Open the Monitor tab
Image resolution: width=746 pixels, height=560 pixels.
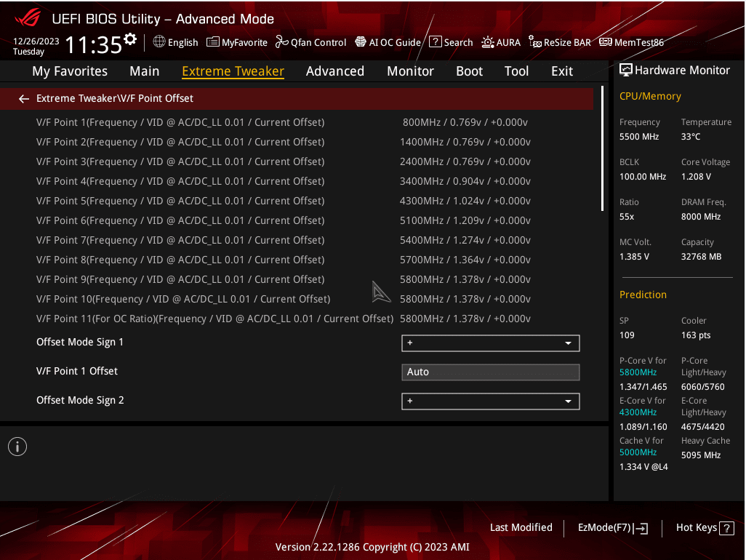[x=411, y=71]
